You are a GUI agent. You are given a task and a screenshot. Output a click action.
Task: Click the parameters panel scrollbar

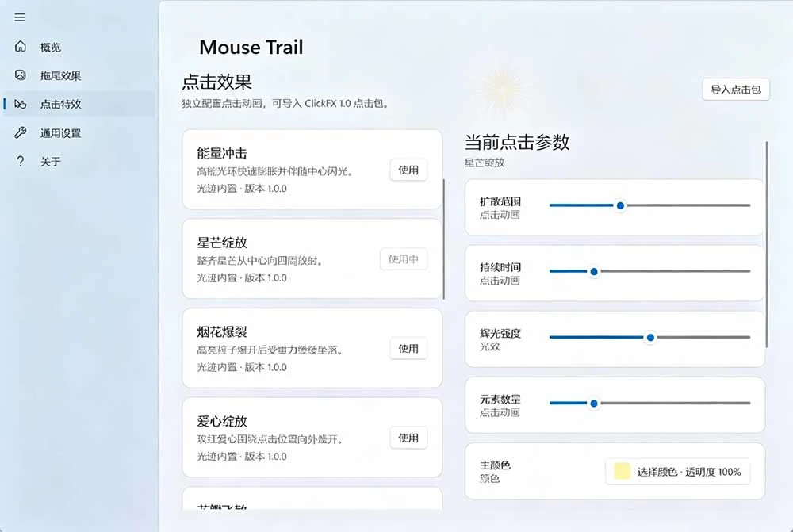tap(767, 244)
